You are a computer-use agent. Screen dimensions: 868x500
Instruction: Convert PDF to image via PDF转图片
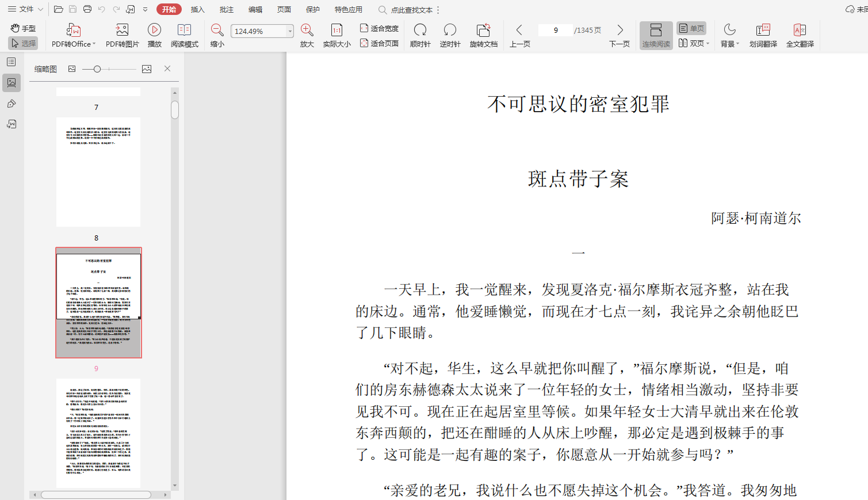tap(123, 35)
